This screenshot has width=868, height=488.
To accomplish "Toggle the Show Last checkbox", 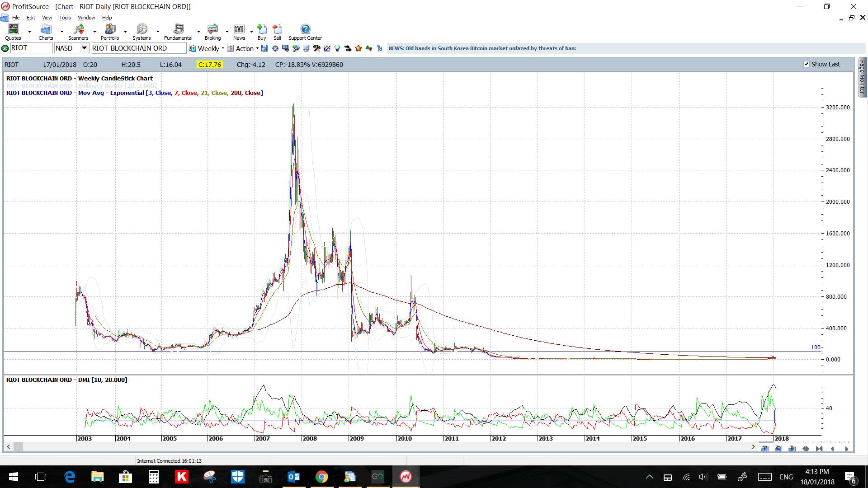I will pyautogui.click(x=806, y=64).
